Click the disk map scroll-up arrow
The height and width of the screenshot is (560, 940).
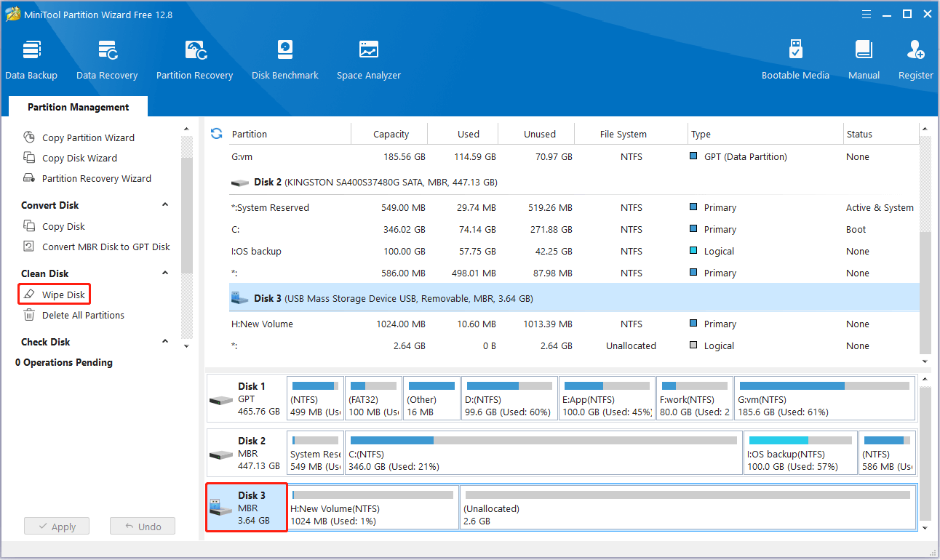pos(925,380)
